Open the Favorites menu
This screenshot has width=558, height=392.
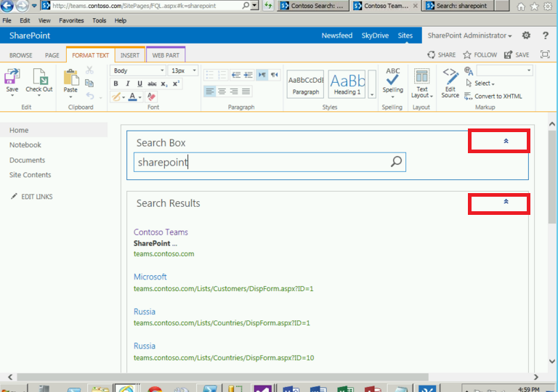(x=71, y=20)
